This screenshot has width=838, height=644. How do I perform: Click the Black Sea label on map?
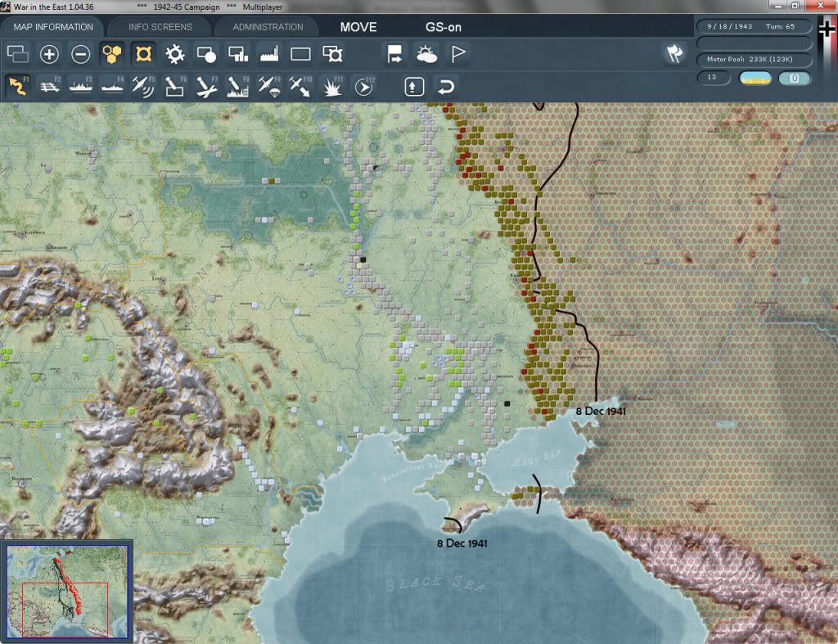(x=435, y=583)
